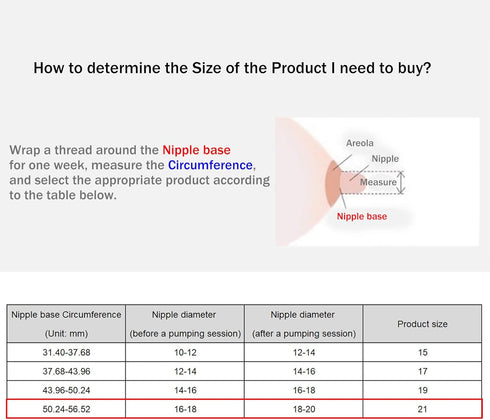Select the product size 19 cell

point(422,390)
